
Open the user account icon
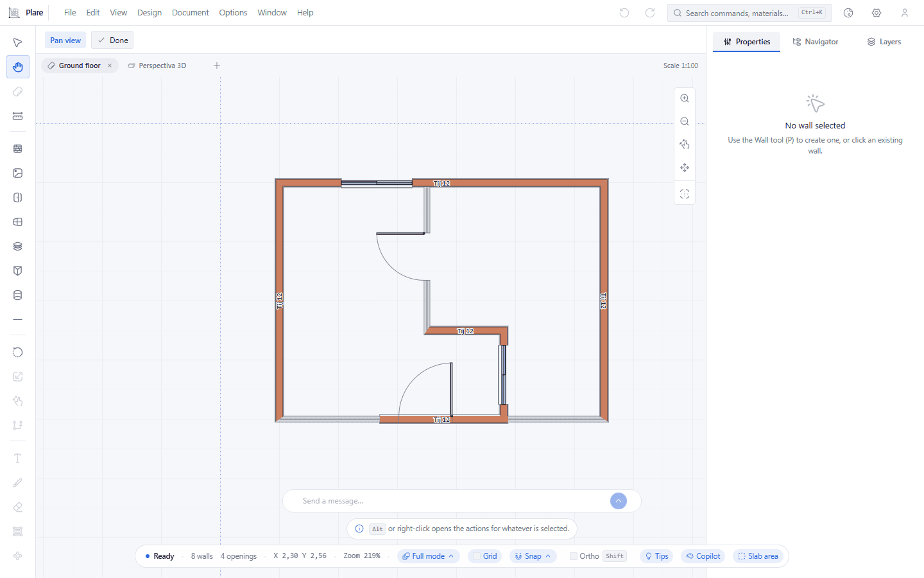[x=905, y=13]
